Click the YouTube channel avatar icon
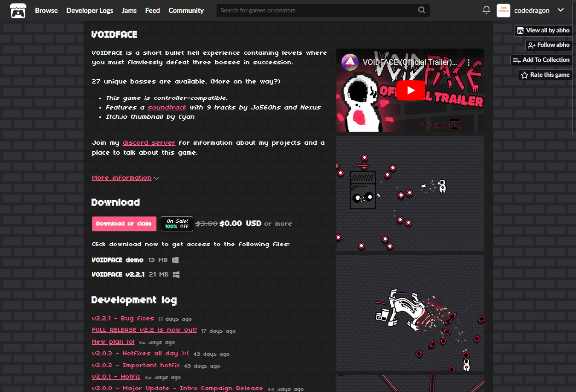Screen dimensions: 576x392 350,62
